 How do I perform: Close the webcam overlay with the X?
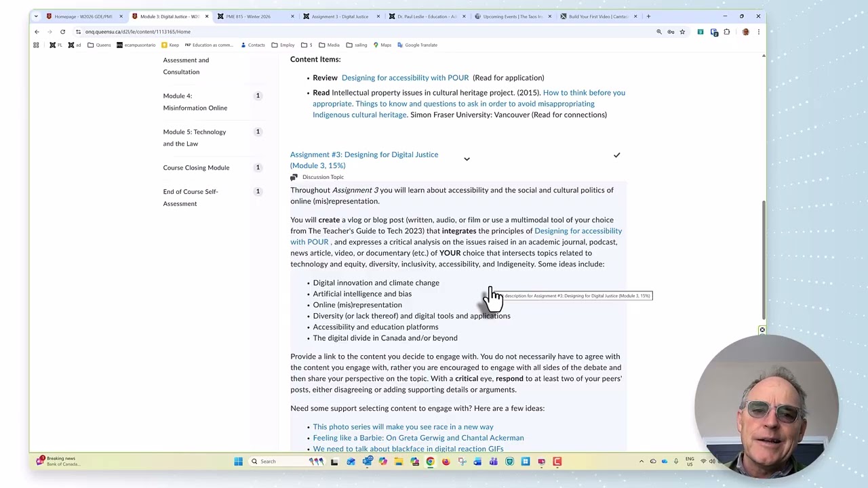762,330
